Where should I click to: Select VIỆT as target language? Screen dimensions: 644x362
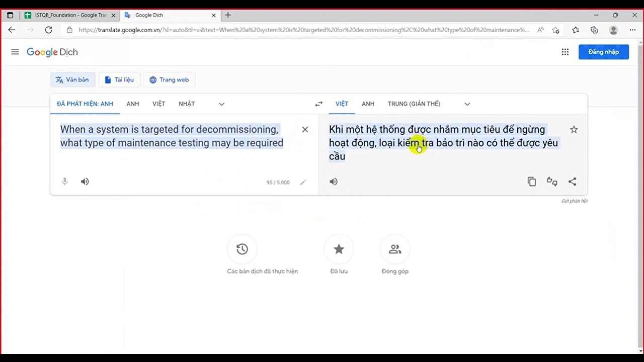pos(342,104)
